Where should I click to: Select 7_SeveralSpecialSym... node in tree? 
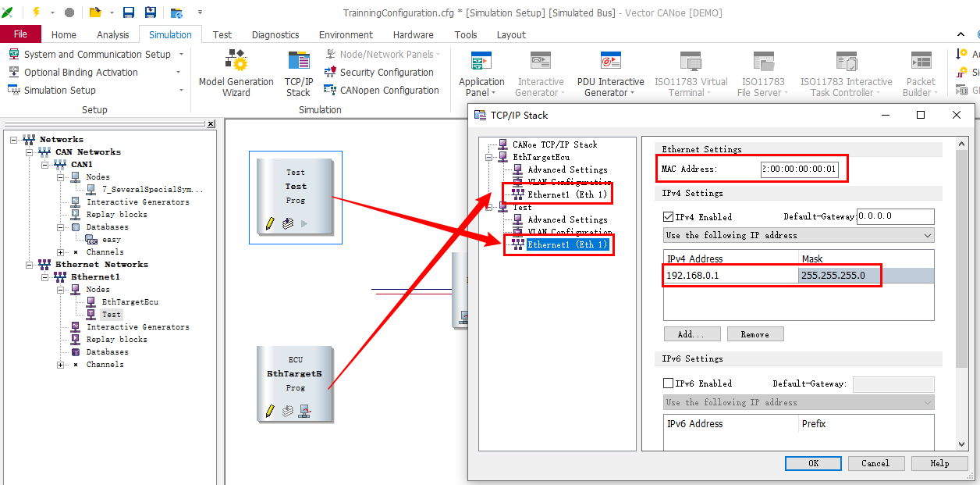[x=152, y=190]
